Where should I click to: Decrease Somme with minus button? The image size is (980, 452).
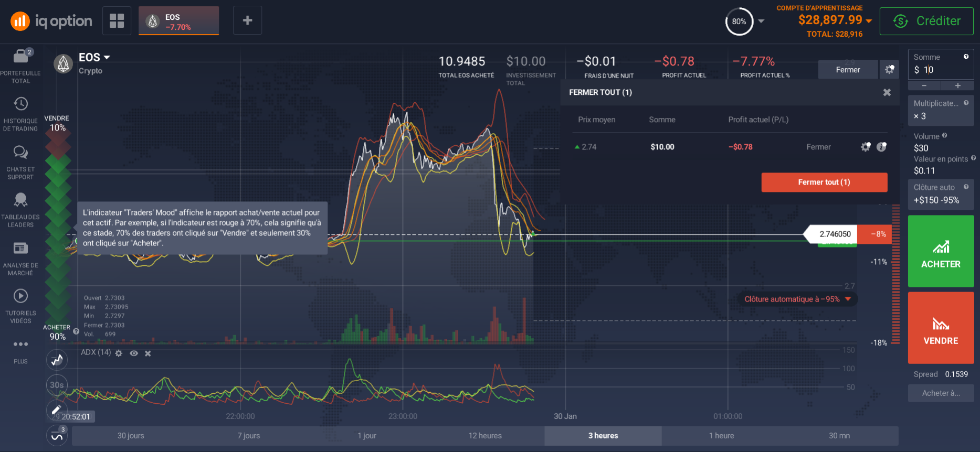[924, 85]
